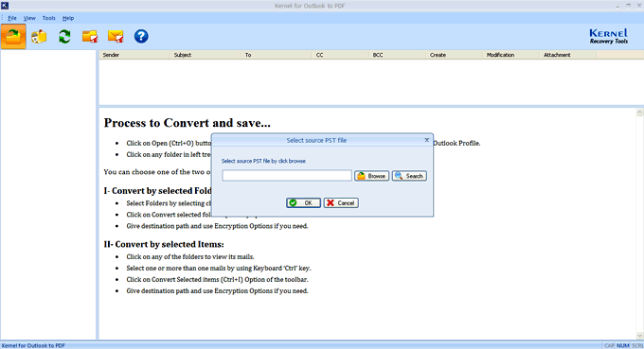Click into the source PST file path field
This screenshot has width=644, height=349.
coord(287,176)
